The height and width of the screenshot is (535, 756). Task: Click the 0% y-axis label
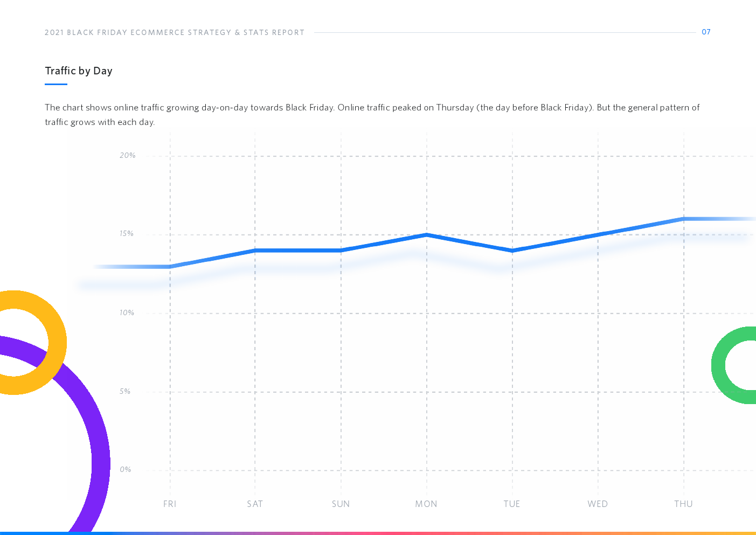coord(126,470)
